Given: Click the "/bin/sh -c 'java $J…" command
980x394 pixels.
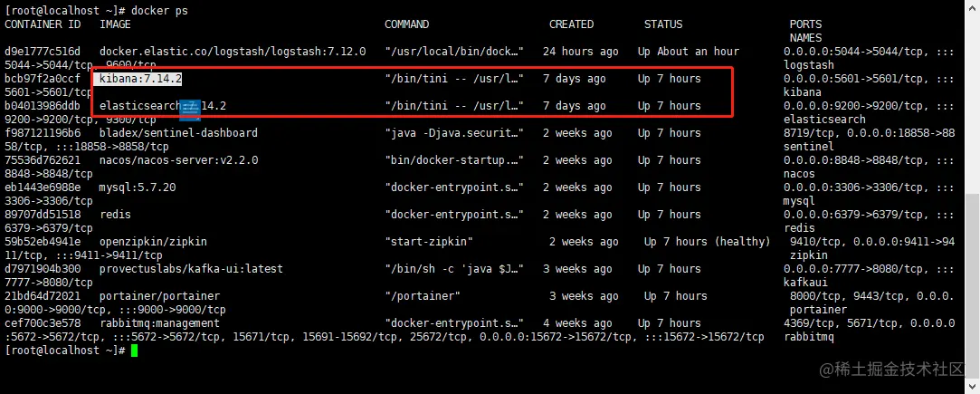Looking at the screenshot, I should click(454, 269).
